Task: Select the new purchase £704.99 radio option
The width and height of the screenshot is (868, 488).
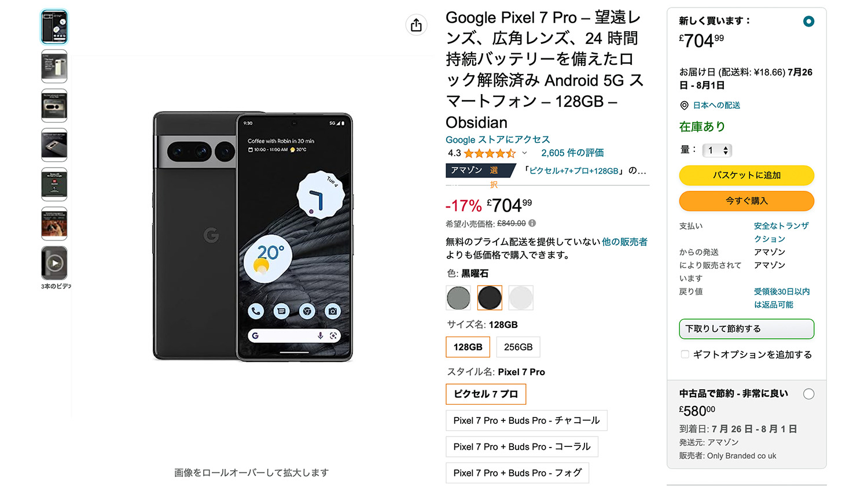Action: (808, 21)
